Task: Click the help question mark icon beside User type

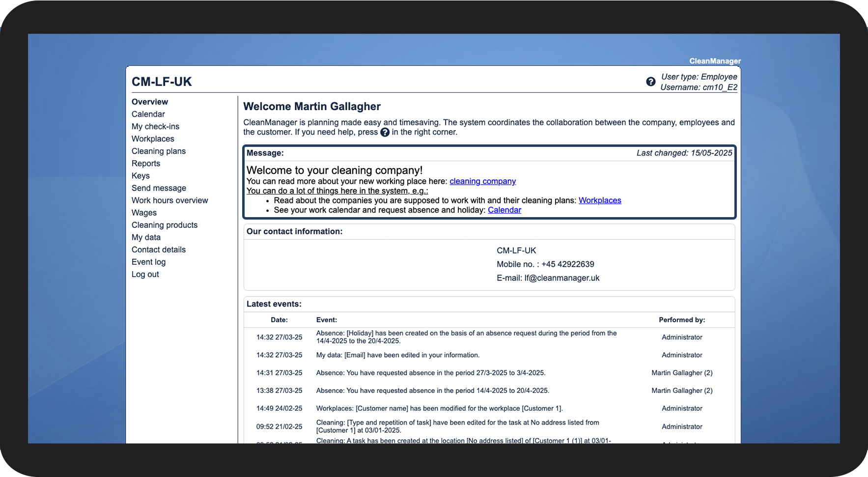Action: pyautogui.click(x=650, y=82)
